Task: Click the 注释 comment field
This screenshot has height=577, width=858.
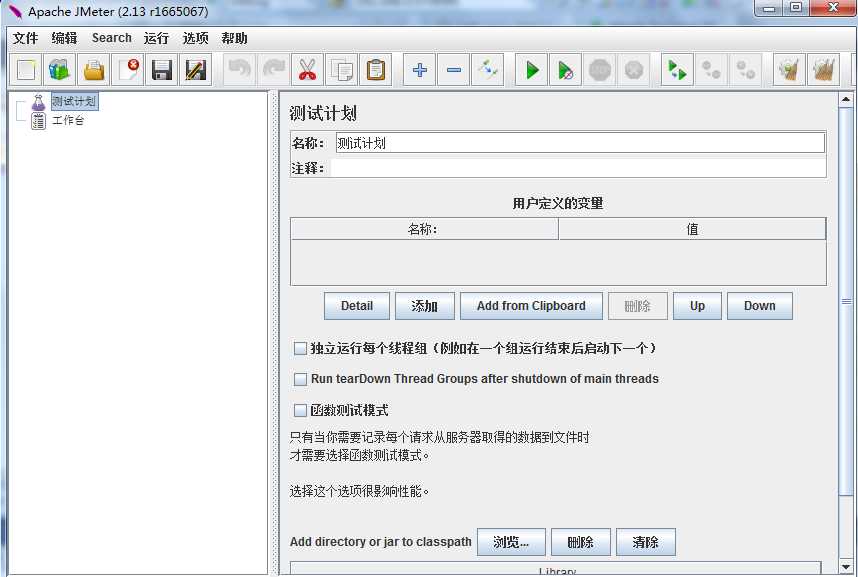Action: (578, 168)
